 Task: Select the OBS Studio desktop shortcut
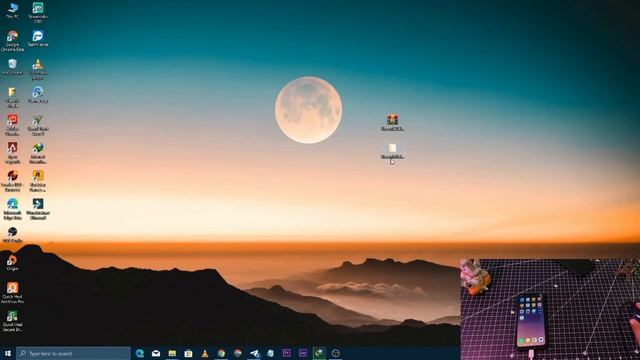pyautogui.click(x=12, y=235)
